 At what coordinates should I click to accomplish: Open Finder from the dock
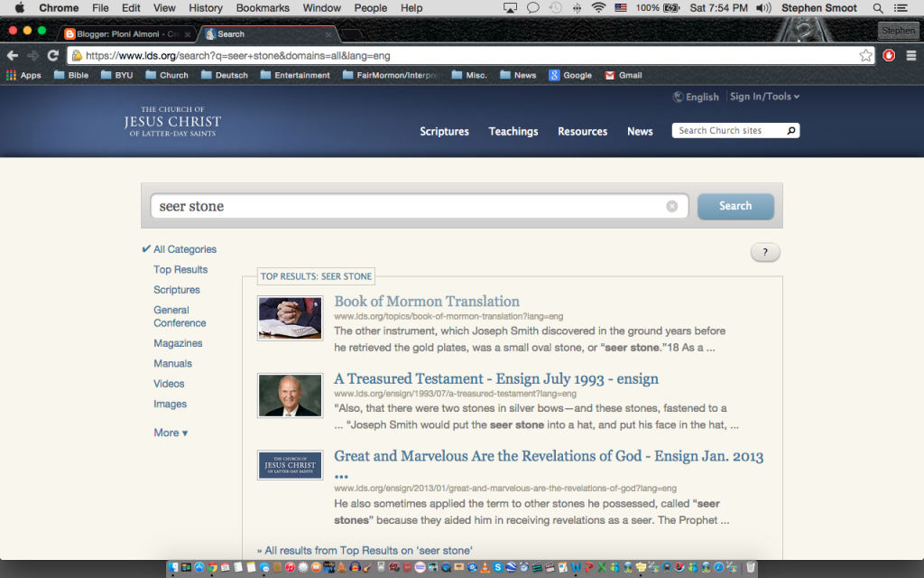pyautogui.click(x=172, y=567)
